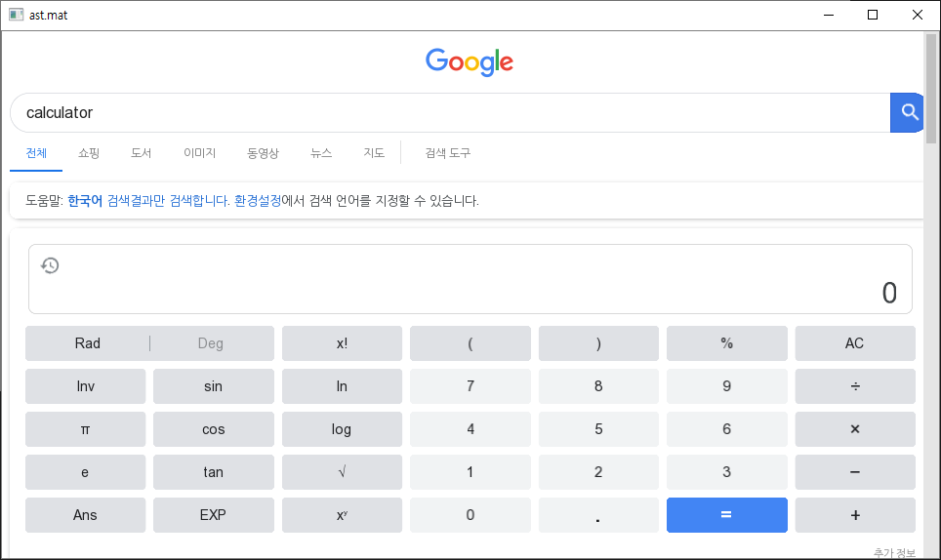Click the blue search magnifier button

click(x=907, y=112)
